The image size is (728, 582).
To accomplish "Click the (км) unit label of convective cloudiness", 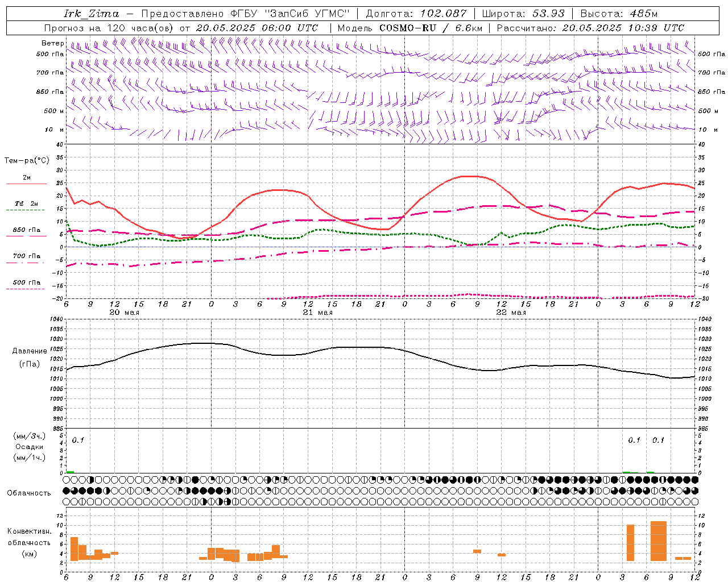I will (x=30, y=554).
